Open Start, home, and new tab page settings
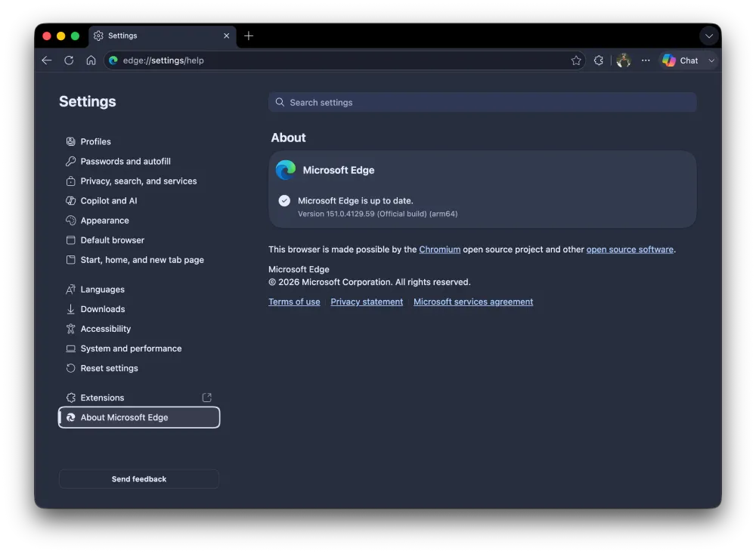The height and width of the screenshot is (554, 756). [139, 260]
